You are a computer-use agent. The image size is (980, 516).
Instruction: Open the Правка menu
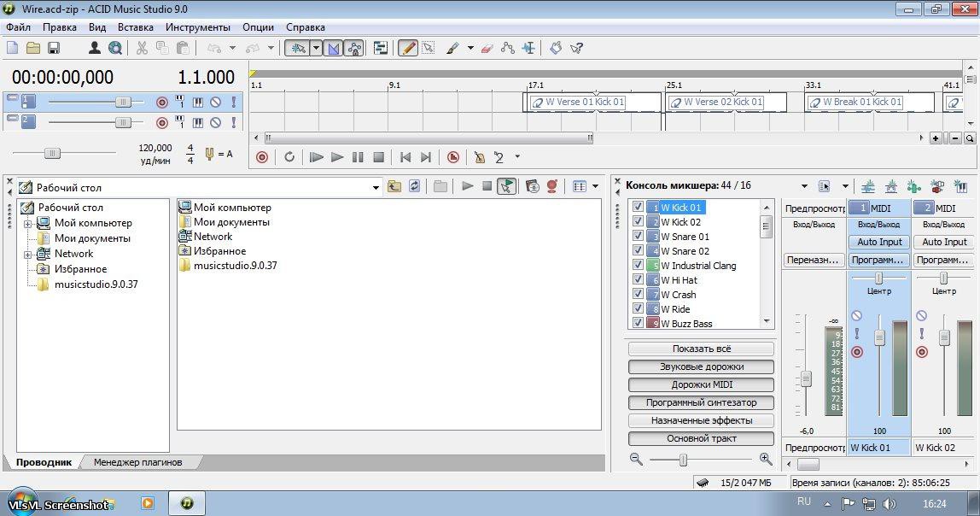60,27
